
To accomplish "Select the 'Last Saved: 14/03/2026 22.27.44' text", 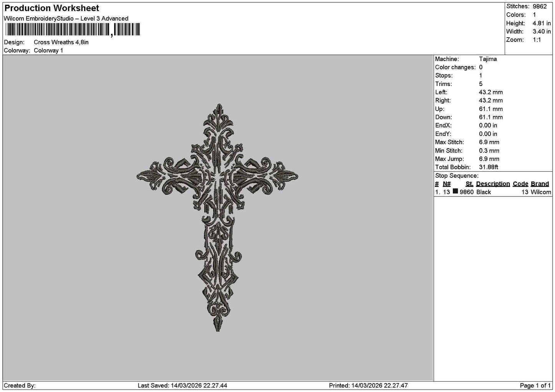I will pyautogui.click(x=182, y=386).
